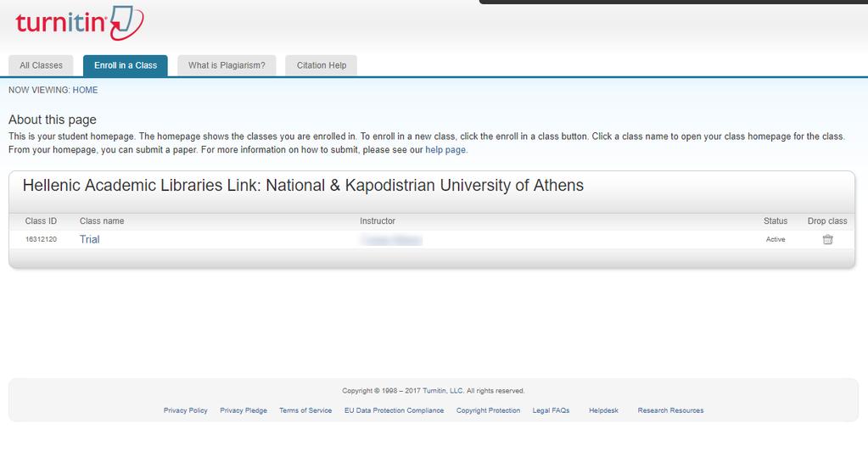Click the Drop class column header
Screen dimensions: 868x474
827,220
